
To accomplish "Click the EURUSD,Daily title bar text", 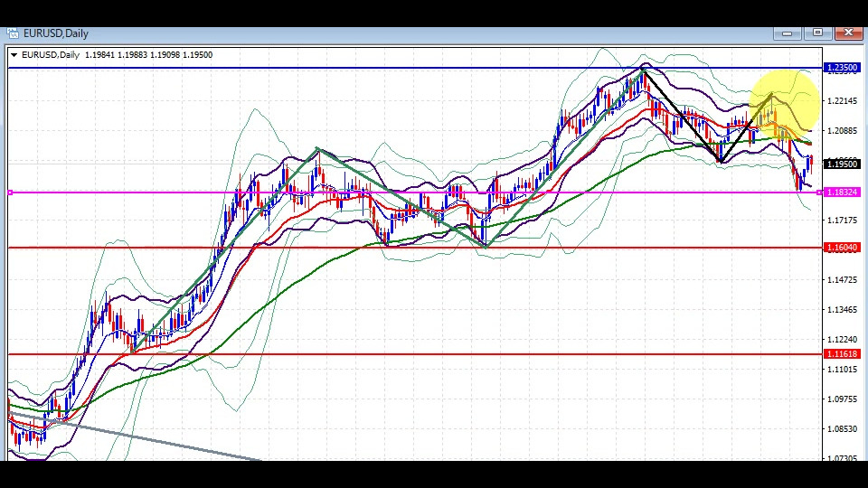I will tap(56, 33).
